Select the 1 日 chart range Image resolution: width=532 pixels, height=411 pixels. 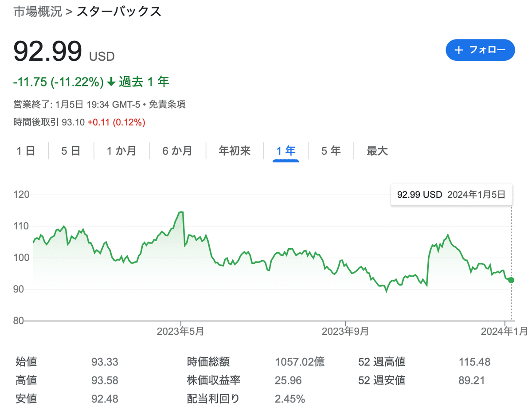[x=26, y=151]
